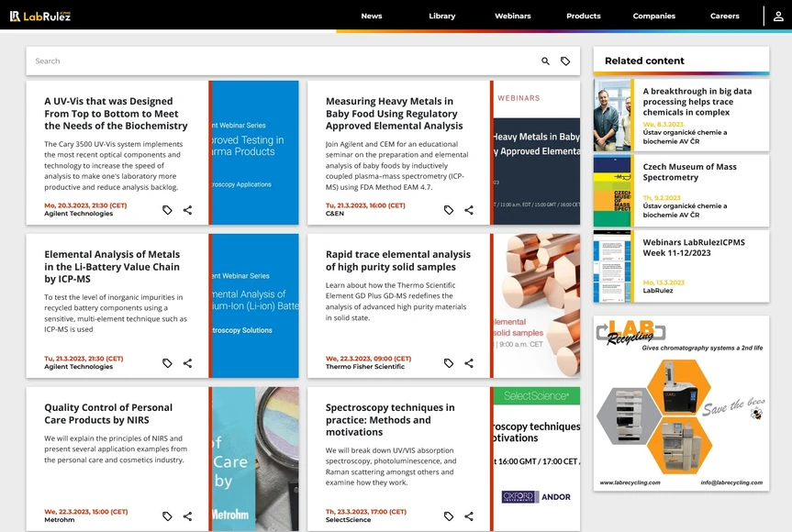Open 'Rapid trace elemental analysis' webinar title

398,260
